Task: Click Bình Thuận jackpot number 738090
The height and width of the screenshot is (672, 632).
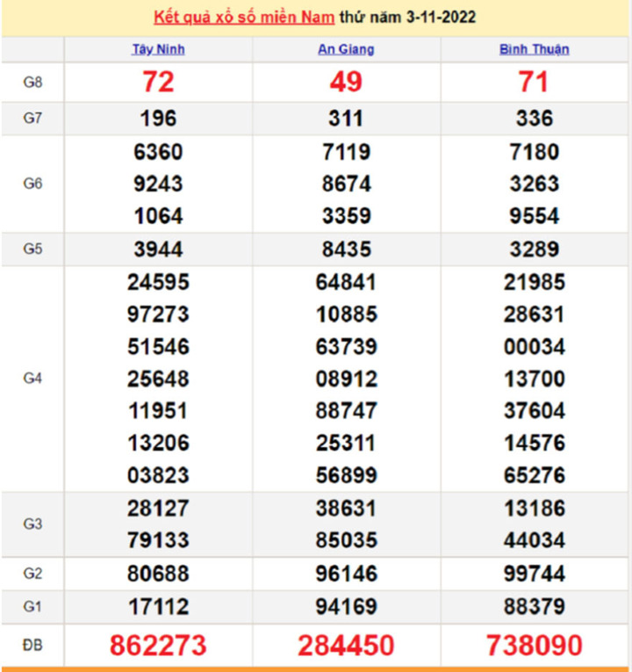Action: coord(534,646)
